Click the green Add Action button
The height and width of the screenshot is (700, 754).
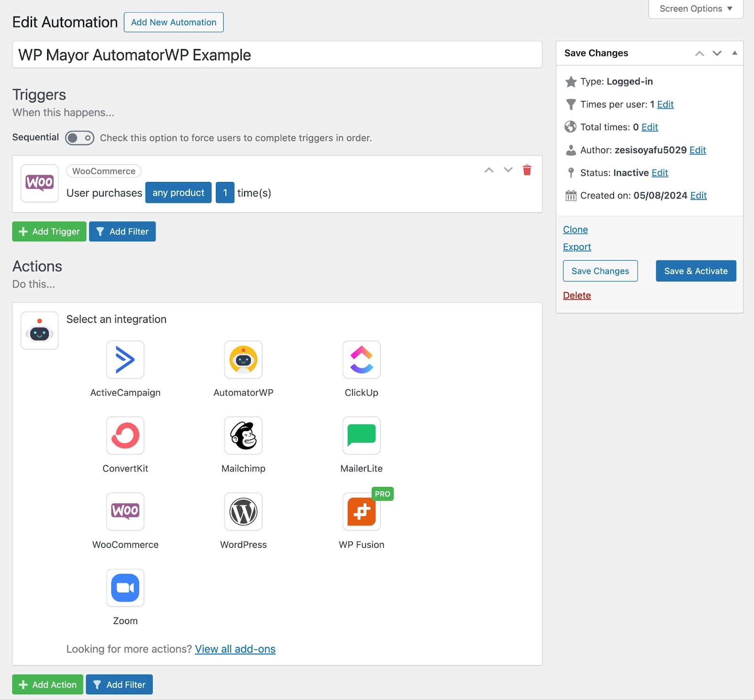tap(48, 684)
